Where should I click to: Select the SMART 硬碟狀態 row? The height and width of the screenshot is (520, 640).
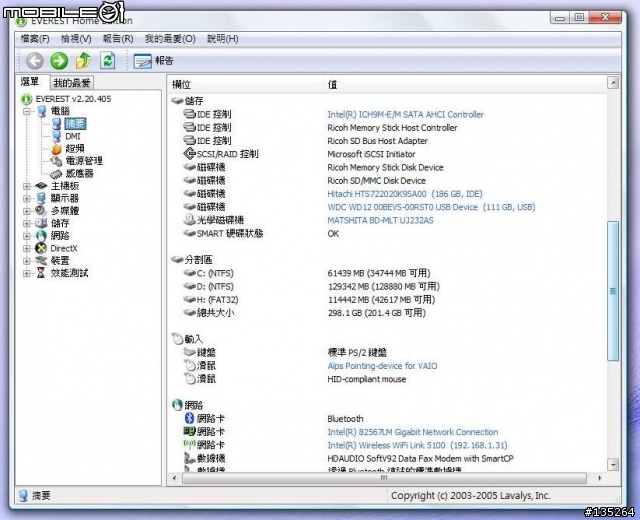[x=261, y=234]
